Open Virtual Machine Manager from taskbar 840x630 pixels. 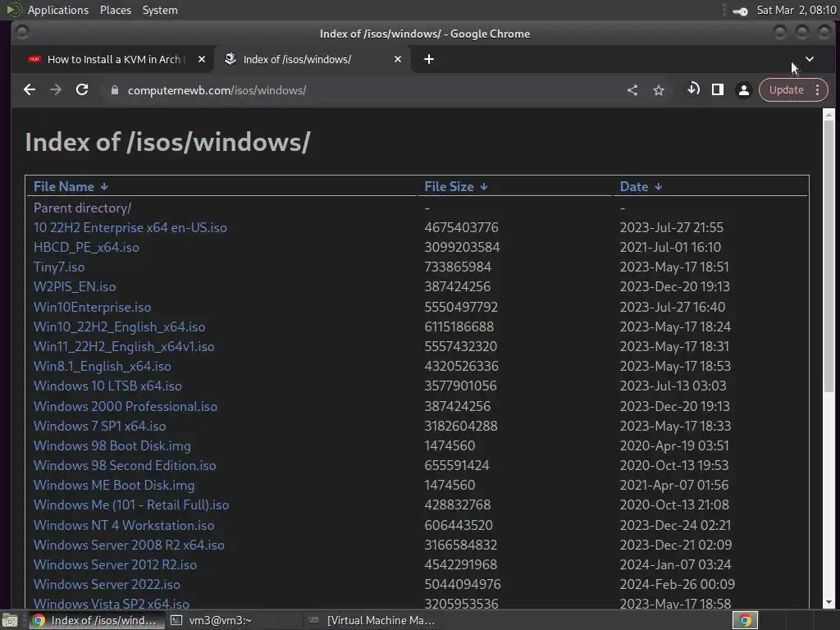(x=372, y=620)
